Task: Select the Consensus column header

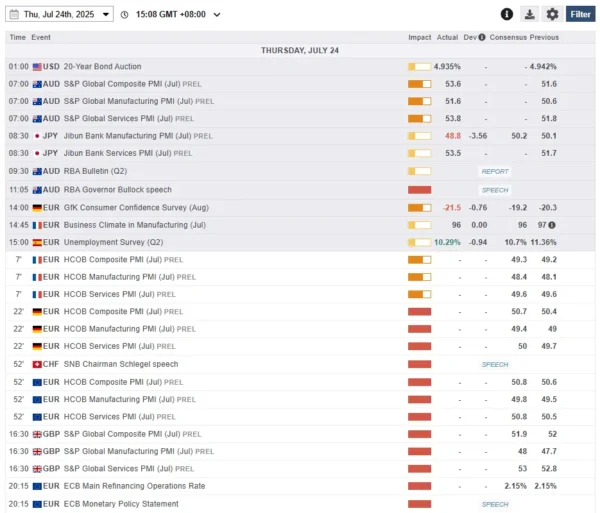Action: coord(508,37)
